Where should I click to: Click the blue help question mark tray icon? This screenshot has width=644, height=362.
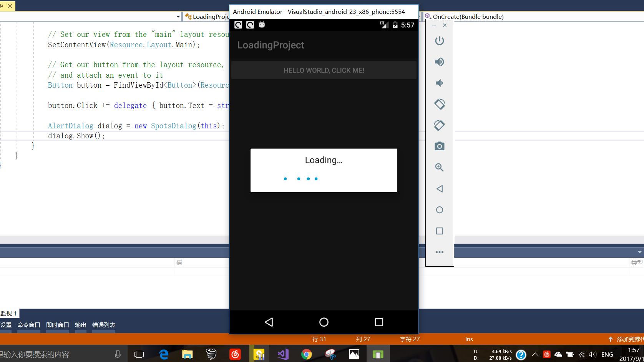521,354
